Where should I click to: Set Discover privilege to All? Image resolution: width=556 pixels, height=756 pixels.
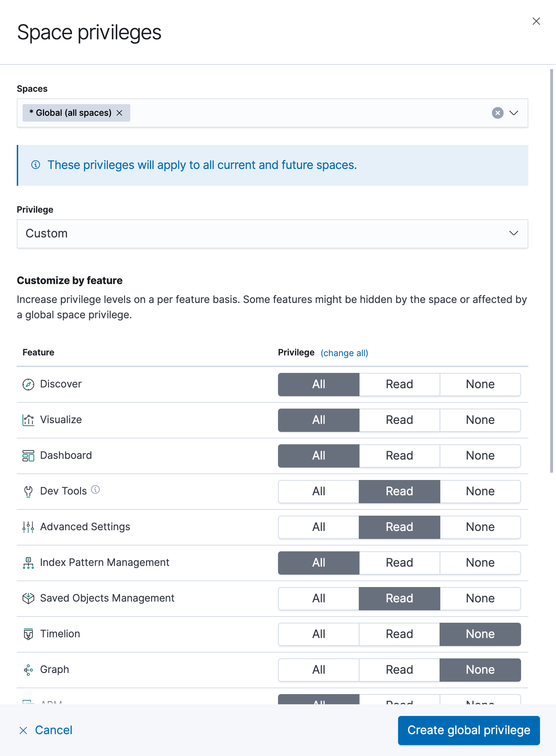coord(319,384)
